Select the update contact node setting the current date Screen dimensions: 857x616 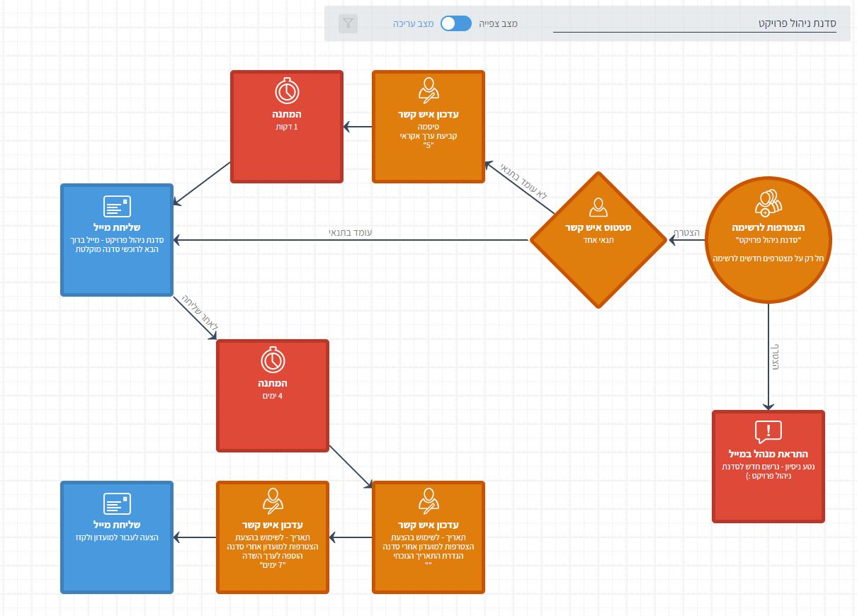pos(428,537)
